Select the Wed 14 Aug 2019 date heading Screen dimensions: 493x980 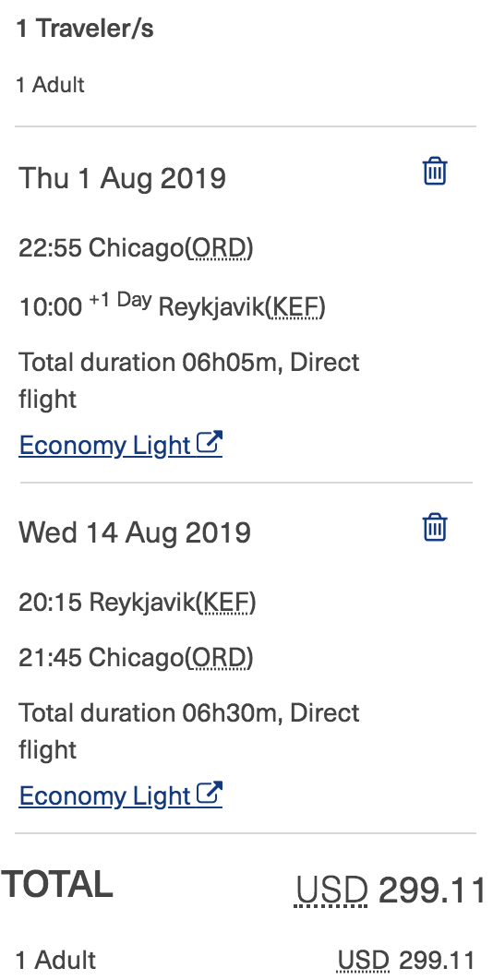click(135, 532)
